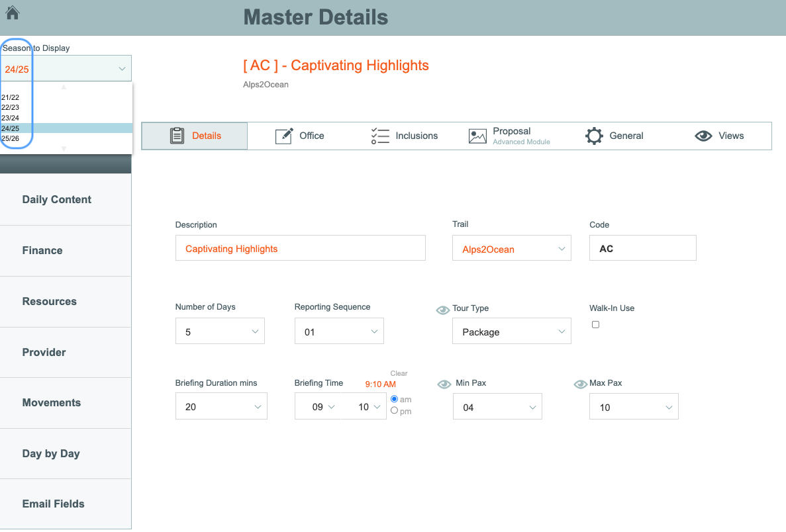Screen dimensions: 786x532
Task: Click Clear above the briefing time
Action: tap(399, 373)
